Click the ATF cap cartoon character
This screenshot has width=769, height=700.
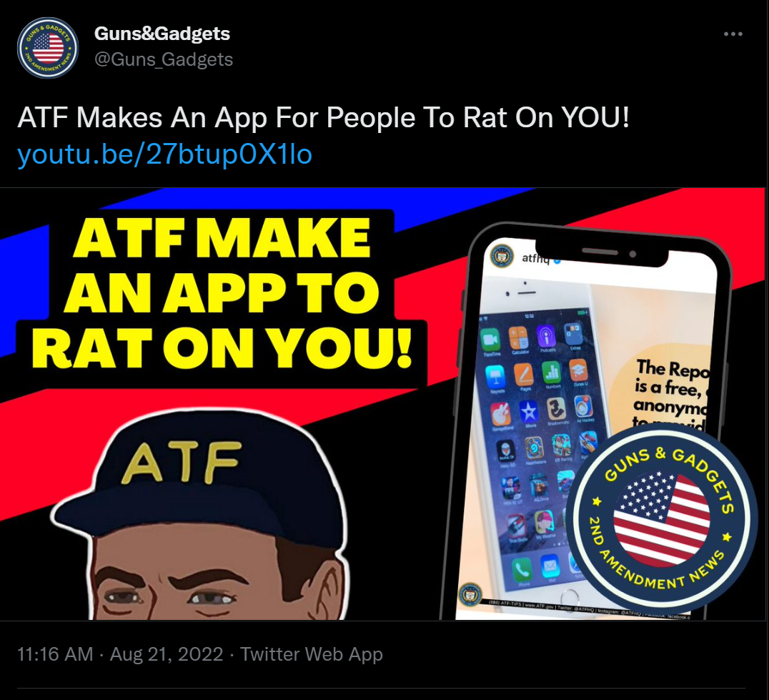click(199, 516)
